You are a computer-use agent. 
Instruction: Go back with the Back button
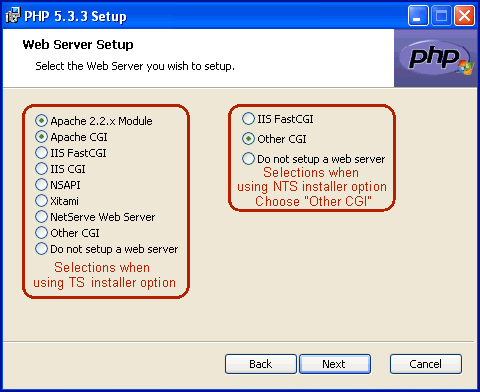pos(261,364)
